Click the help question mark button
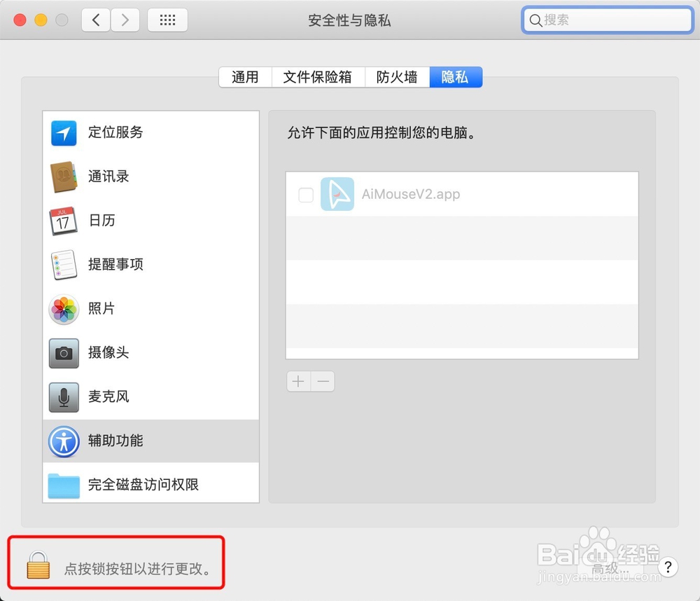Viewport: 700px width, 601px height. click(x=668, y=568)
